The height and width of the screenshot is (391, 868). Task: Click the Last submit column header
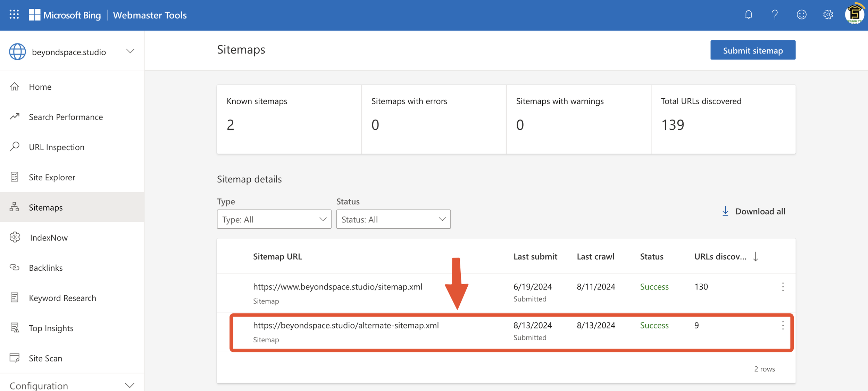point(535,257)
